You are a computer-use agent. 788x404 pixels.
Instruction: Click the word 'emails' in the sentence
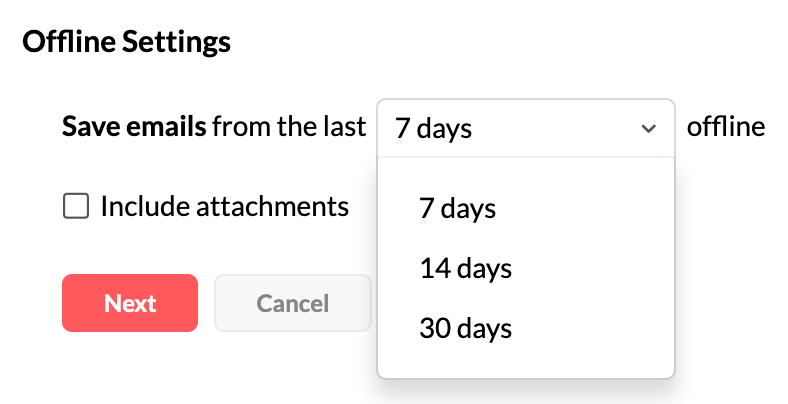pos(173,128)
